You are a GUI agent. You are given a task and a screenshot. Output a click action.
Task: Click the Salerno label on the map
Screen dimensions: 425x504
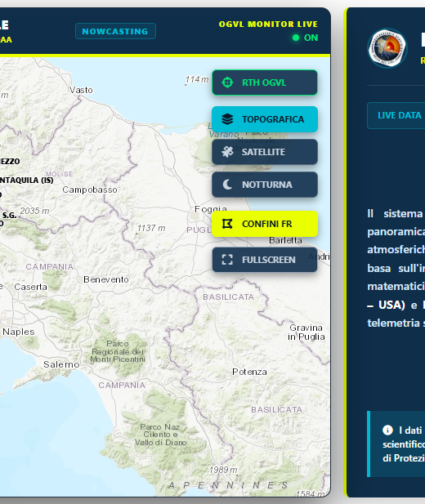coord(61,364)
